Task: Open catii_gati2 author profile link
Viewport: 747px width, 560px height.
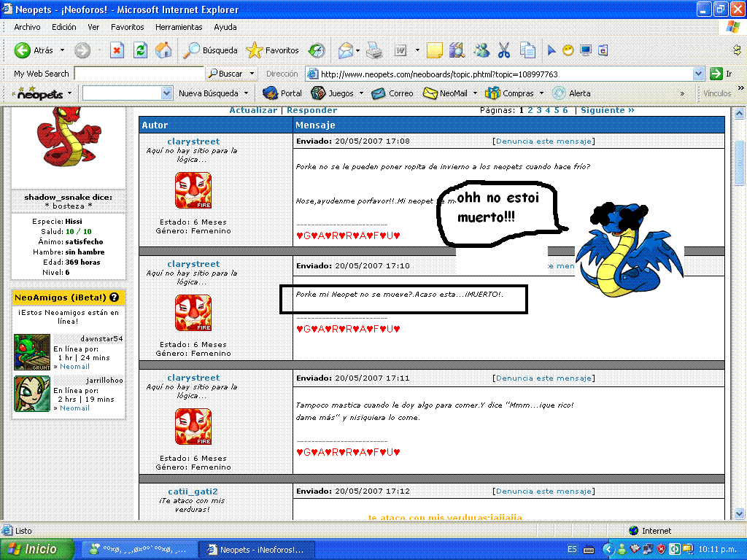Action: coord(193,491)
